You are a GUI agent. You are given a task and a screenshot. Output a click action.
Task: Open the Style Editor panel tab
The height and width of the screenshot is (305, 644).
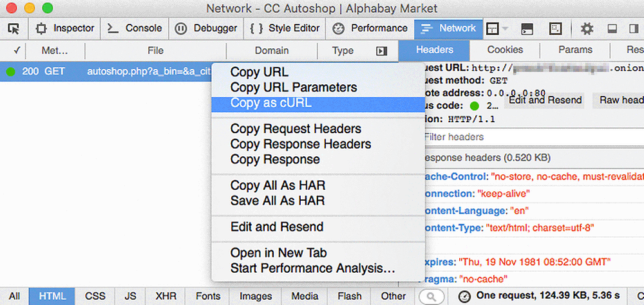tap(285, 29)
